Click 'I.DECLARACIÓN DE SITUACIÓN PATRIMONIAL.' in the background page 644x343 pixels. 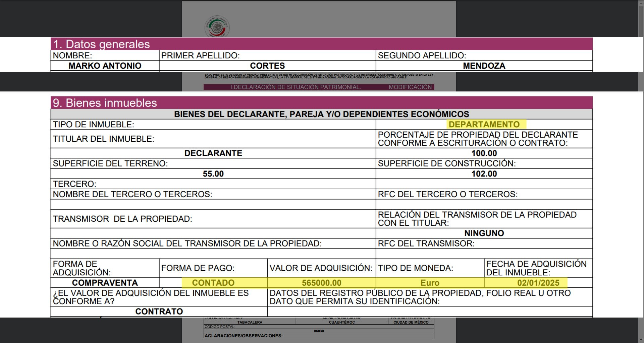point(296,87)
